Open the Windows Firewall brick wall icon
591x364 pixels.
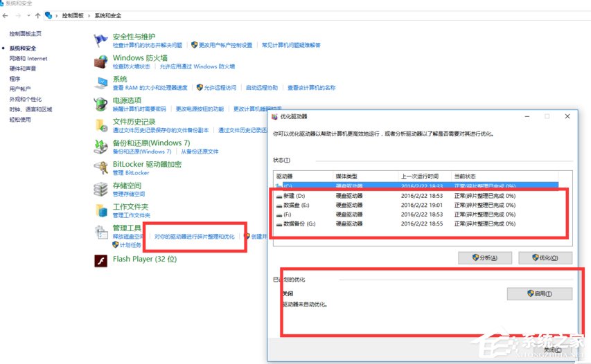[101, 62]
